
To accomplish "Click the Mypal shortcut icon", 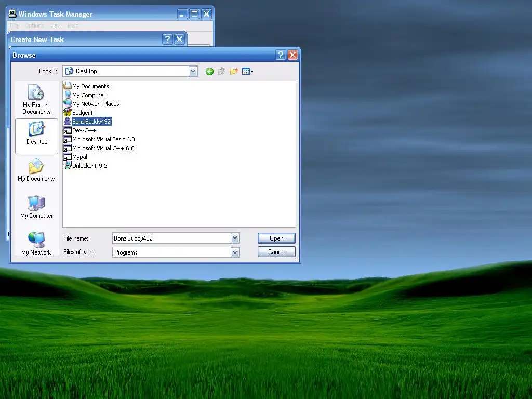I will [68, 156].
